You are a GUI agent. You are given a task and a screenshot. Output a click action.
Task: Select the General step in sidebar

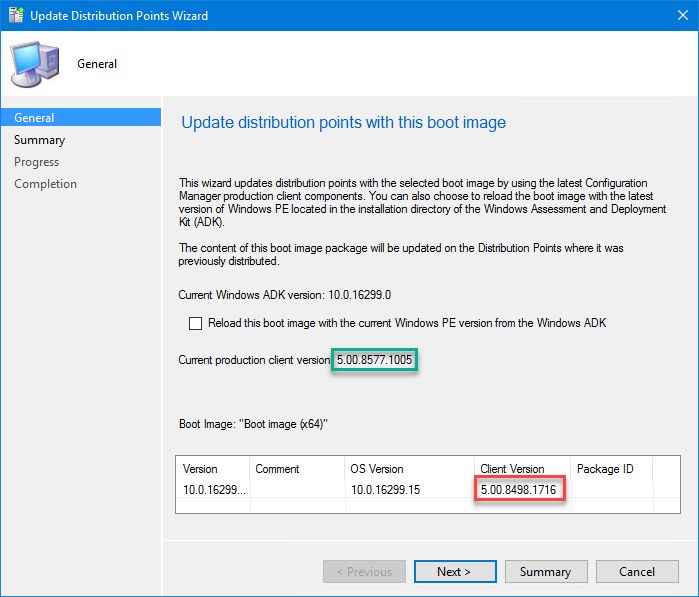coord(81,118)
